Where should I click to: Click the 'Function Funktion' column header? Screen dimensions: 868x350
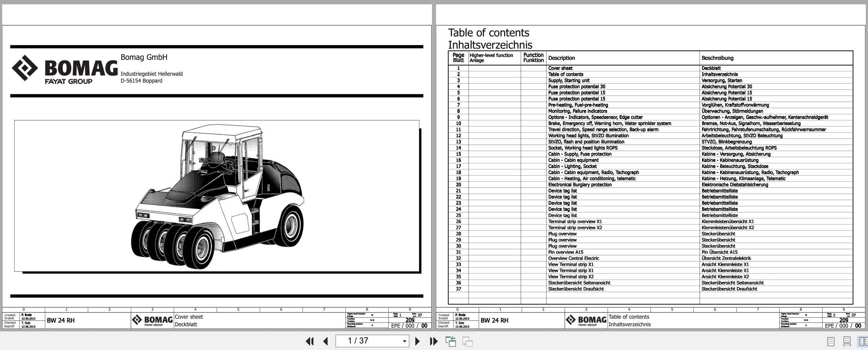pyautogui.click(x=533, y=58)
